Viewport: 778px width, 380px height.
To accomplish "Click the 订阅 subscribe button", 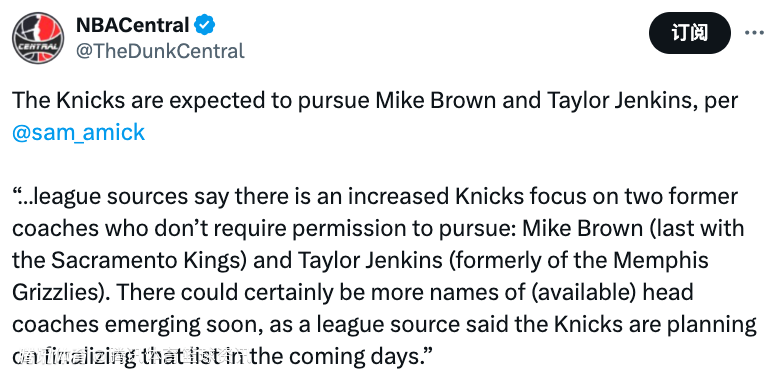I will coord(690,33).
